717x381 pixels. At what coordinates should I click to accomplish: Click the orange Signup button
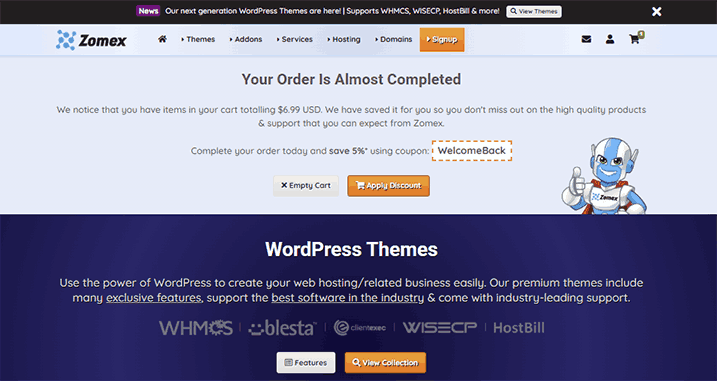(x=442, y=39)
